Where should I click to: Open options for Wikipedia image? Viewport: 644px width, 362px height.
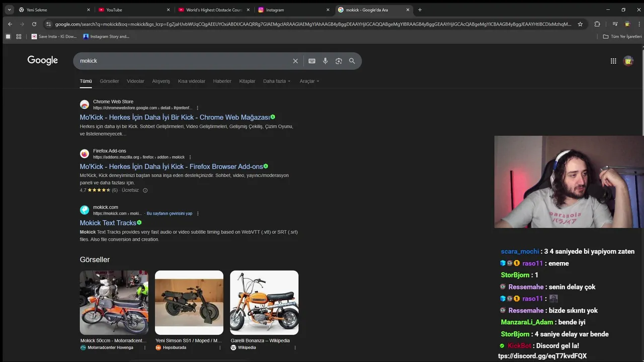(295, 347)
